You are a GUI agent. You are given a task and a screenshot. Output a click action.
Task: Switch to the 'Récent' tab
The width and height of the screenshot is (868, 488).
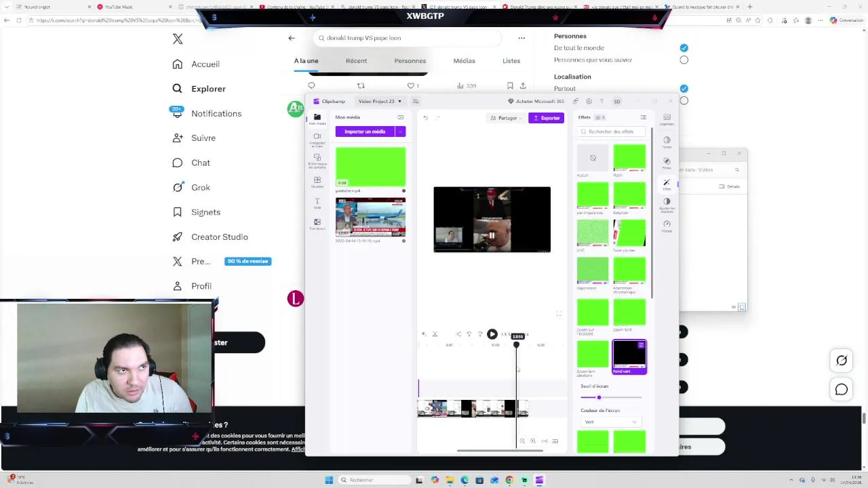(356, 61)
